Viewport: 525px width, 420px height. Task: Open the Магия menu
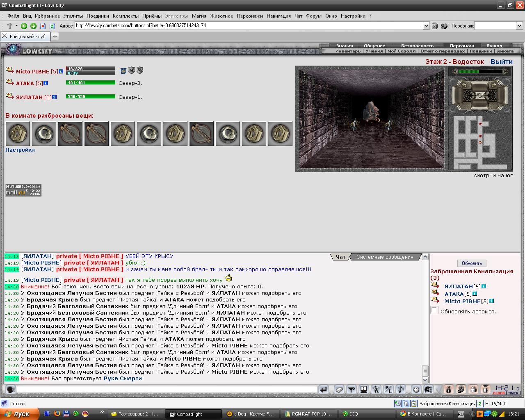tap(199, 16)
